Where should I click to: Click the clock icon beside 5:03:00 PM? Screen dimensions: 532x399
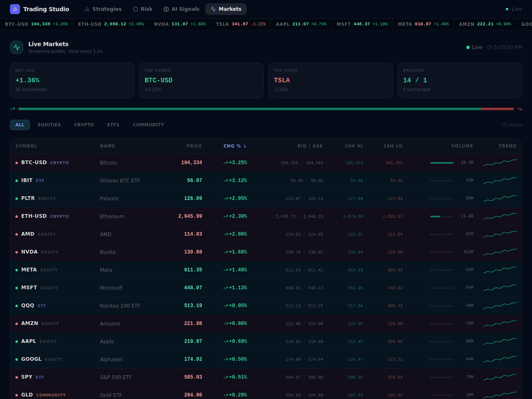point(490,47)
